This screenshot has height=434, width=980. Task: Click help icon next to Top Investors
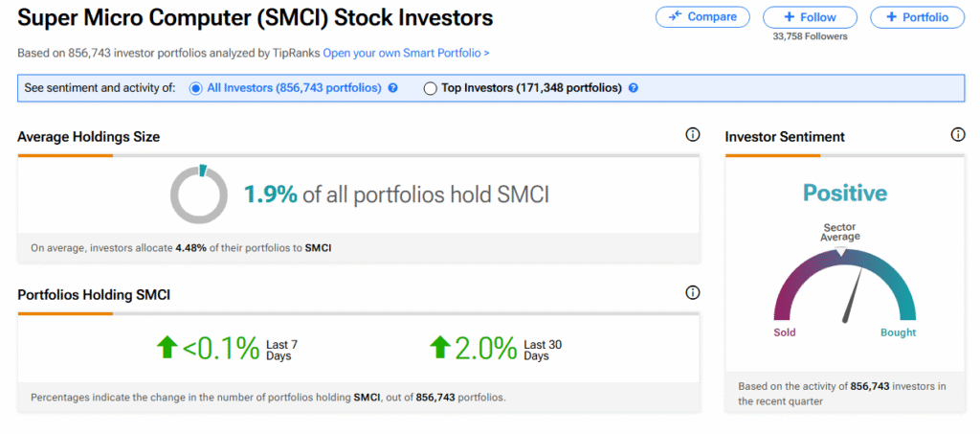tap(633, 88)
